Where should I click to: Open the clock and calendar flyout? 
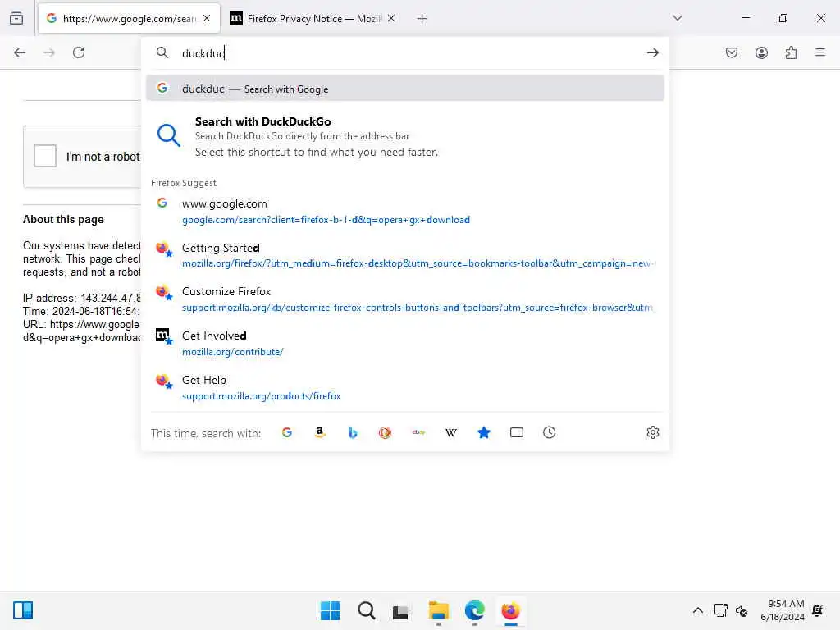pos(782,610)
